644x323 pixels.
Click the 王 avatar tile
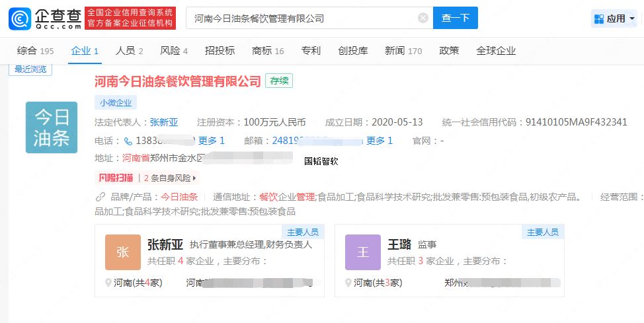click(362, 252)
